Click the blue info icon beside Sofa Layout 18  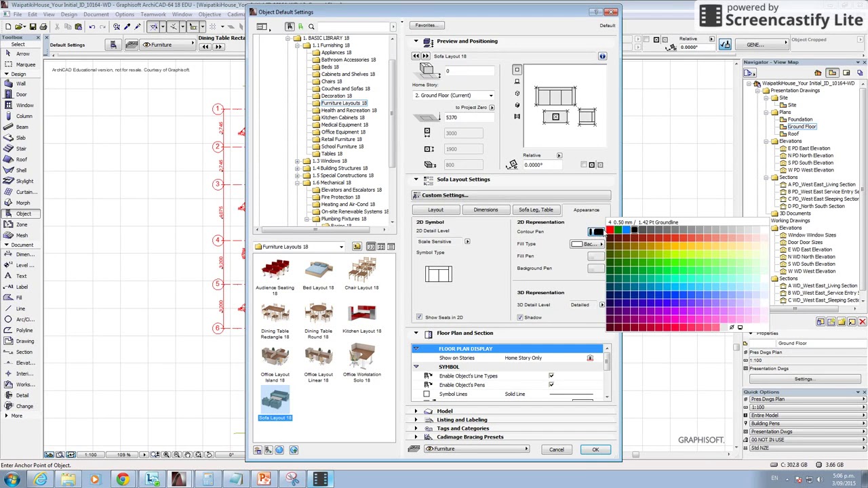(x=602, y=56)
